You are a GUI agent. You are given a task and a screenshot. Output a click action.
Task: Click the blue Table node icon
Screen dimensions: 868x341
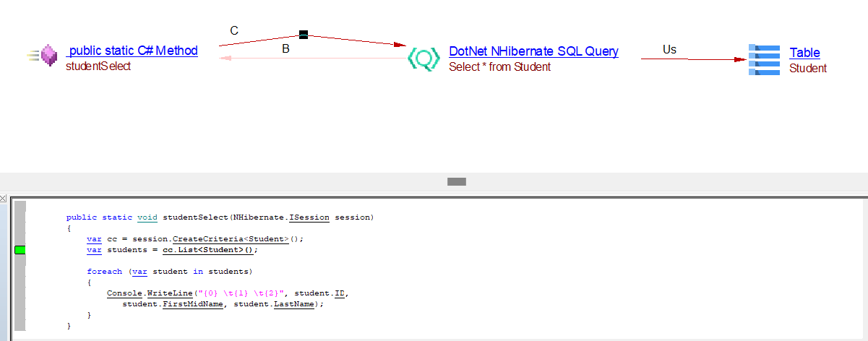[764, 59]
